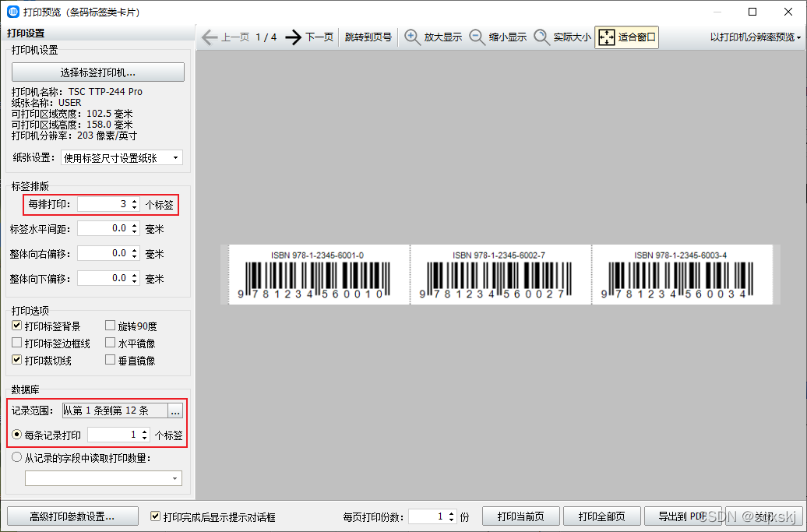Click print all pages button
The width and height of the screenshot is (807, 532).
pos(601,516)
